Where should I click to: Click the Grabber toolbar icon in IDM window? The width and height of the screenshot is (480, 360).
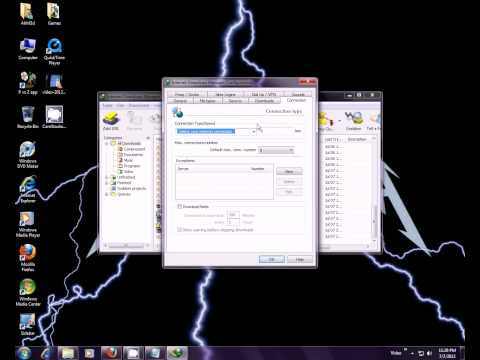tap(354, 121)
